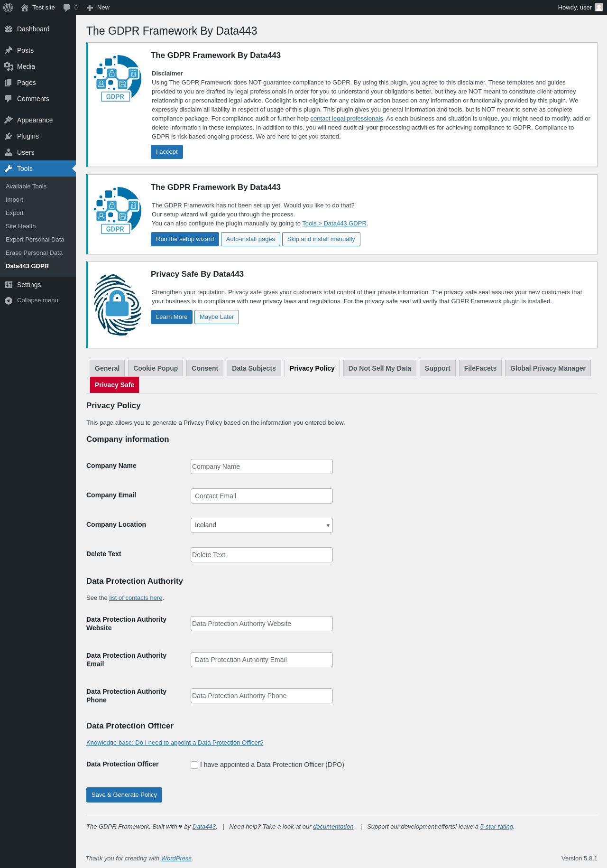Click the GDPR logo in Disclaimer notice
Viewport: 607px width, 868px height.
117,78
